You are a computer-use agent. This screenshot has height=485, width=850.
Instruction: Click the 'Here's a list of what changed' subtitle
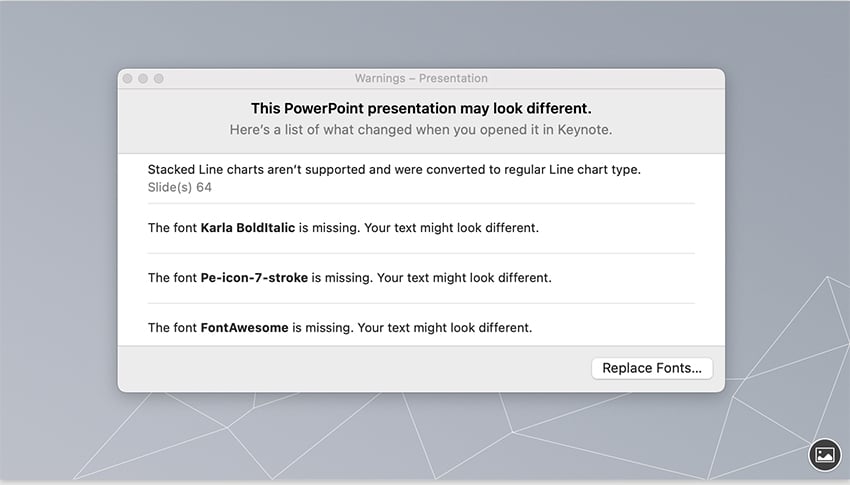pos(421,130)
